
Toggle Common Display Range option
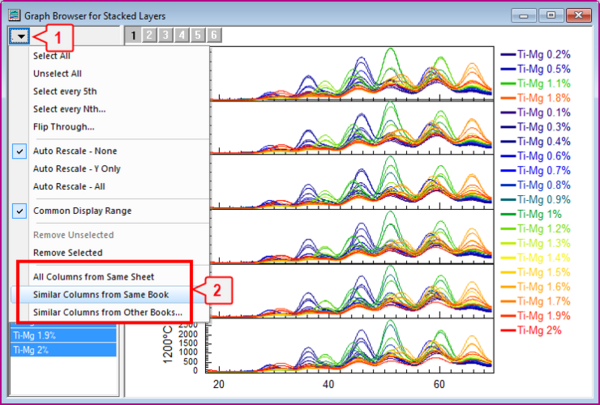pos(82,211)
